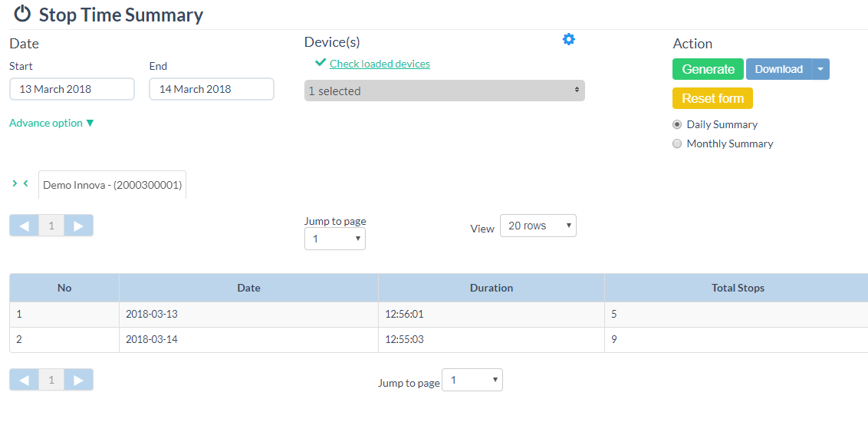868x432 pixels.
Task: Go to previous page using top left arrow
Action: [24, 226]
